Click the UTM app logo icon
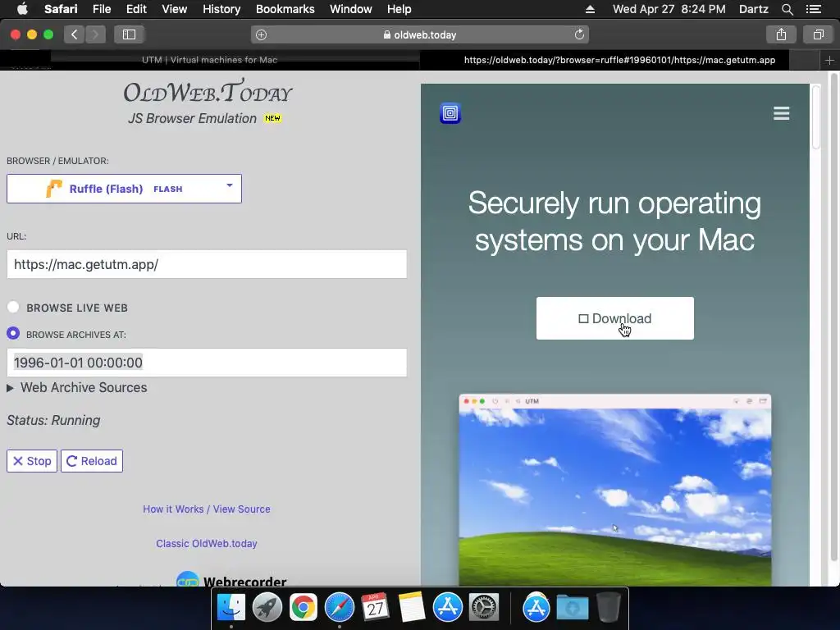Image resolution: width=840 pixels, height=630 pixels. click(450, 113)
